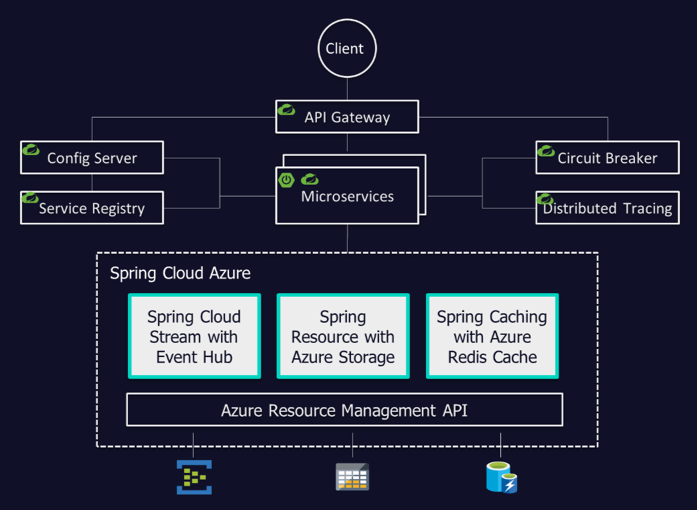Click the Spring leaf icon on Service Registry

[30, 197]
